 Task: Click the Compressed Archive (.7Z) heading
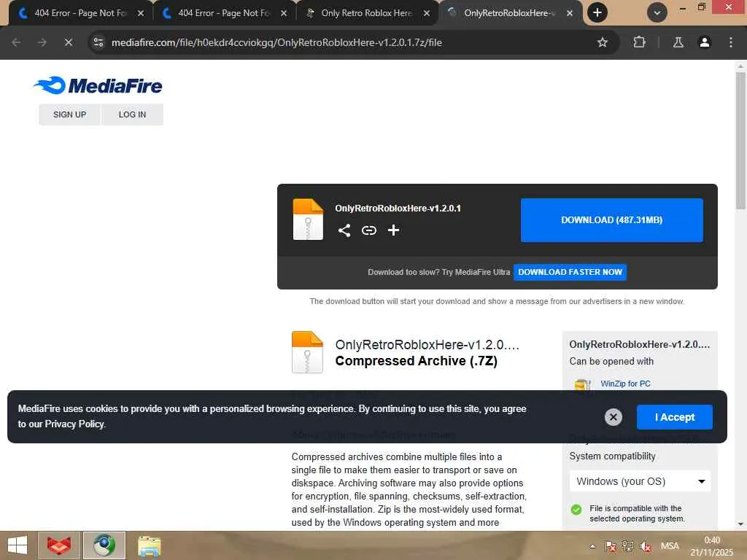416,361
